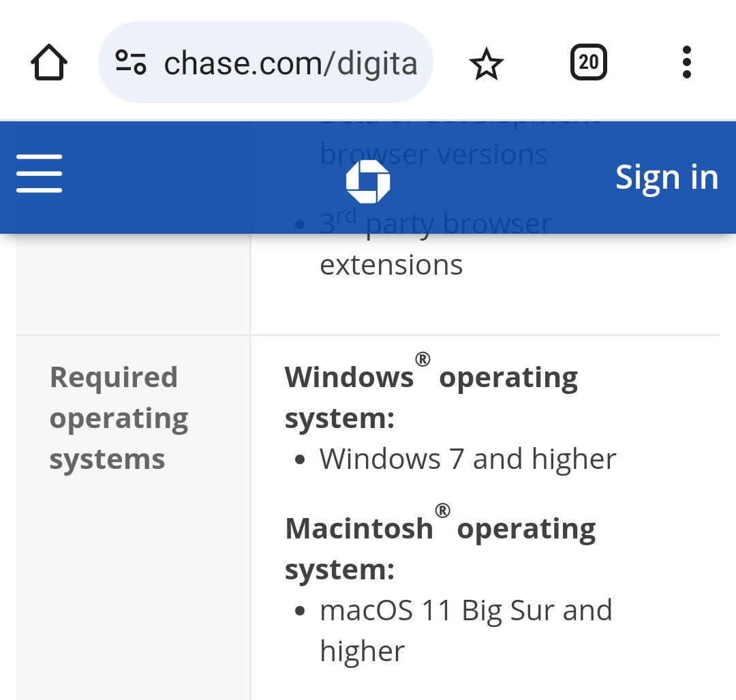Click the bullet before "macOS 11 Big Sur"

tap(300, 611)
